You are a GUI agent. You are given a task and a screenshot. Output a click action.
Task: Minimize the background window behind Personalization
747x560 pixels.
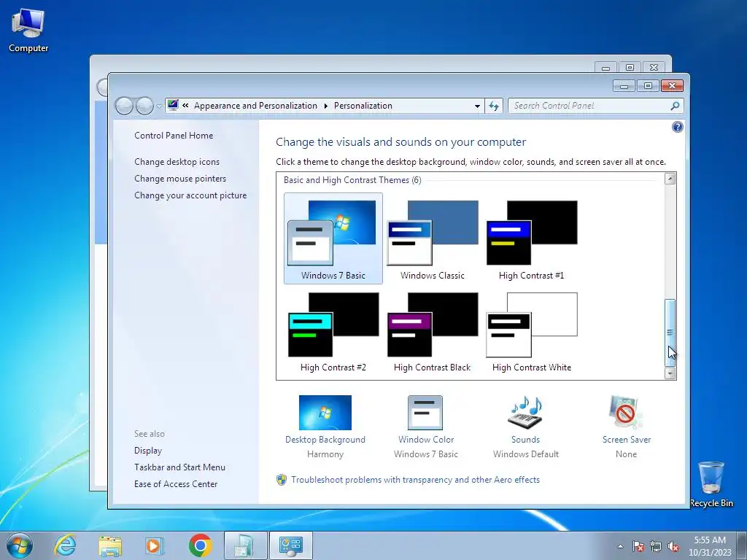click(x=605, y=68)
